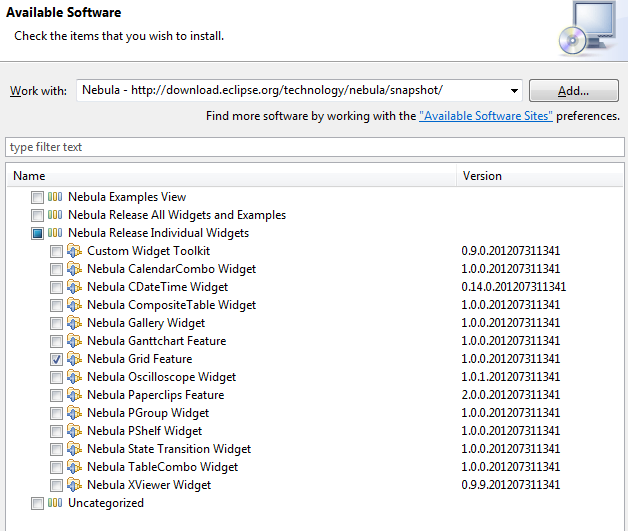Click the Nebula CompositeTable Widget feature icon
Image resolution: width=628 pixels, height=531 pixels.
coord(74,305)
